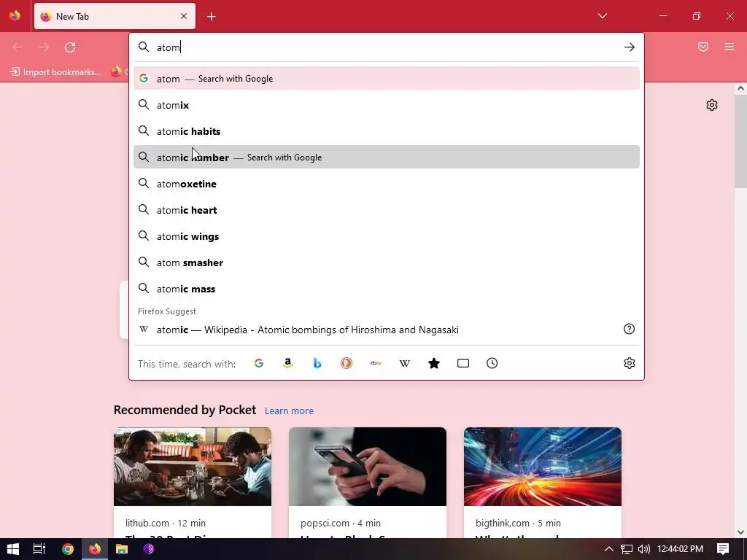Close the New Tab tab
This screenshot has height=560, width=747.
(184, 16)
